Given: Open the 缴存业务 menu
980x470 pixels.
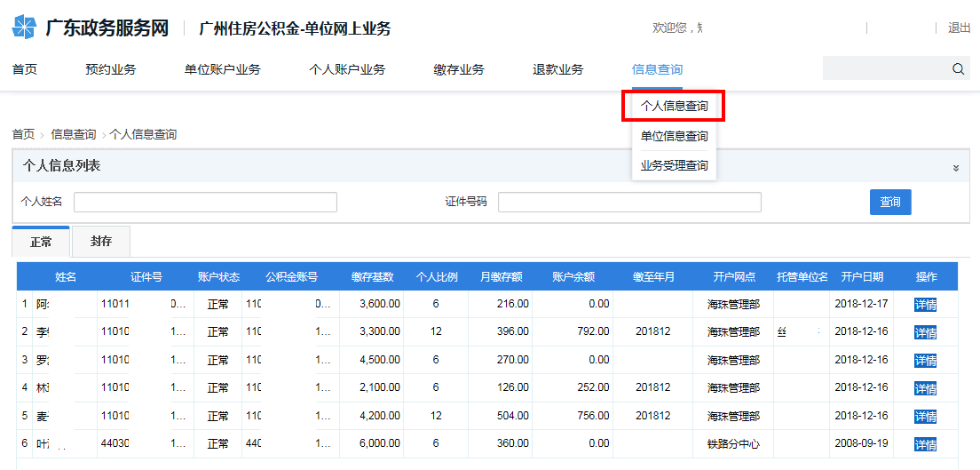Looking at the screenshot, I should click(459, 69).
